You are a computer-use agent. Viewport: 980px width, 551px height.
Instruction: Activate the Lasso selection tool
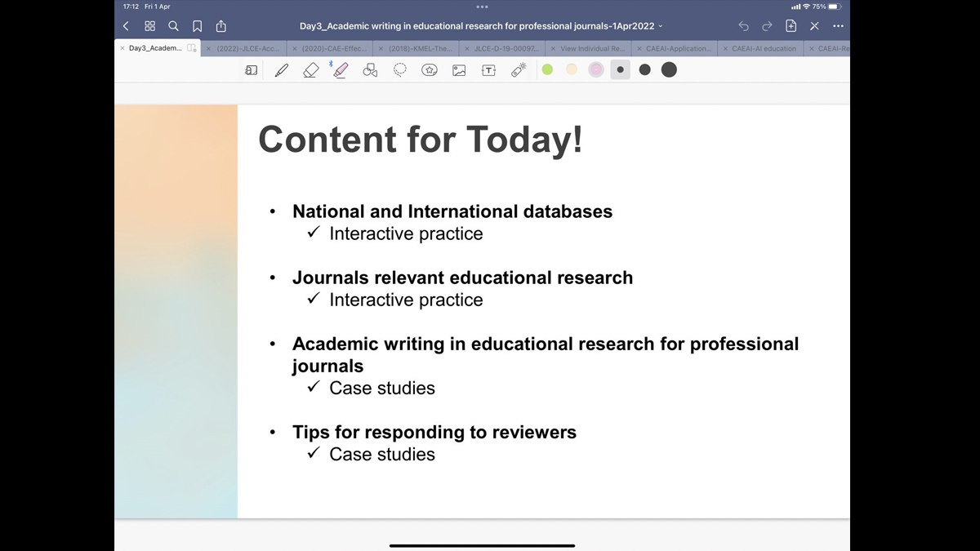pyautogui.click(x=399, y=70)
